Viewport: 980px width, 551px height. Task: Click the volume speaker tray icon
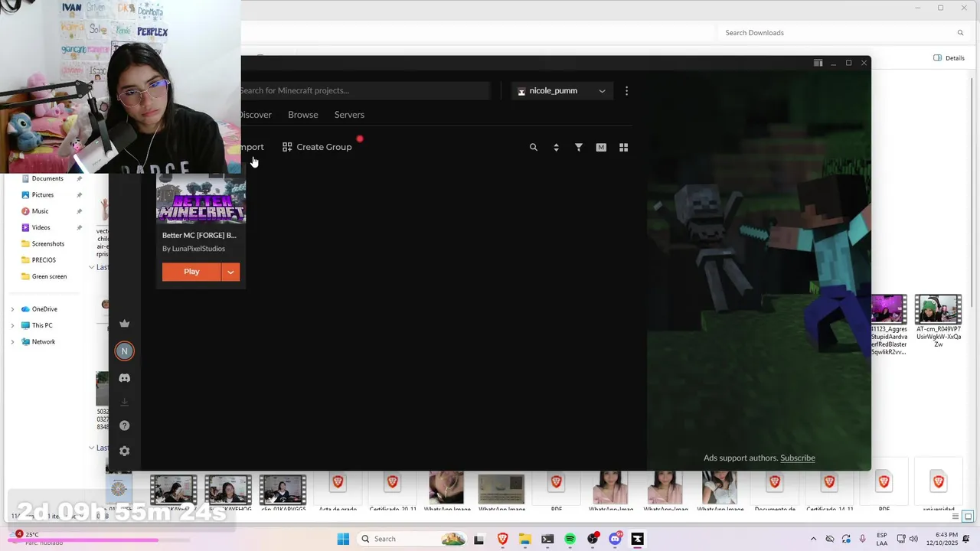913,539
